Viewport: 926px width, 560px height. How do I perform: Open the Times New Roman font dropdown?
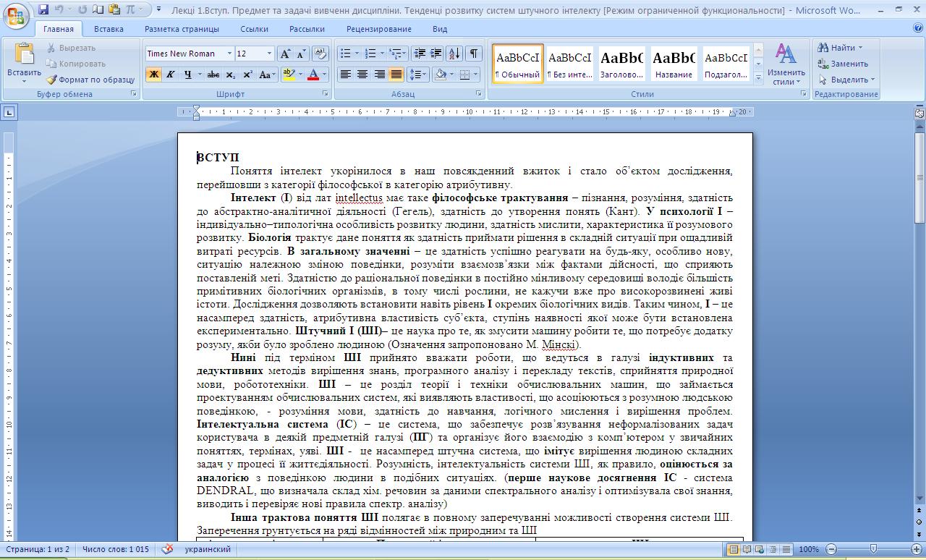tap(229, 54)
